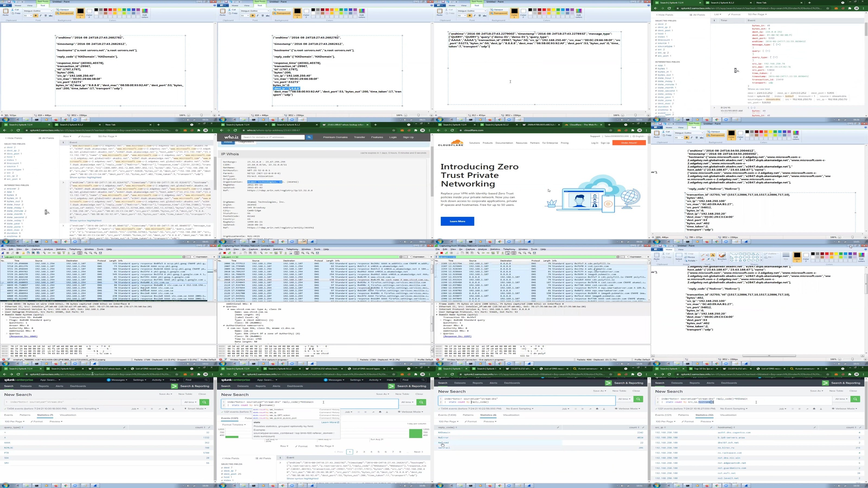This screenshot has height=488, width=868.
Task: Switch to Statistics (7) tab in Splunk
Action: pos(45,415)
